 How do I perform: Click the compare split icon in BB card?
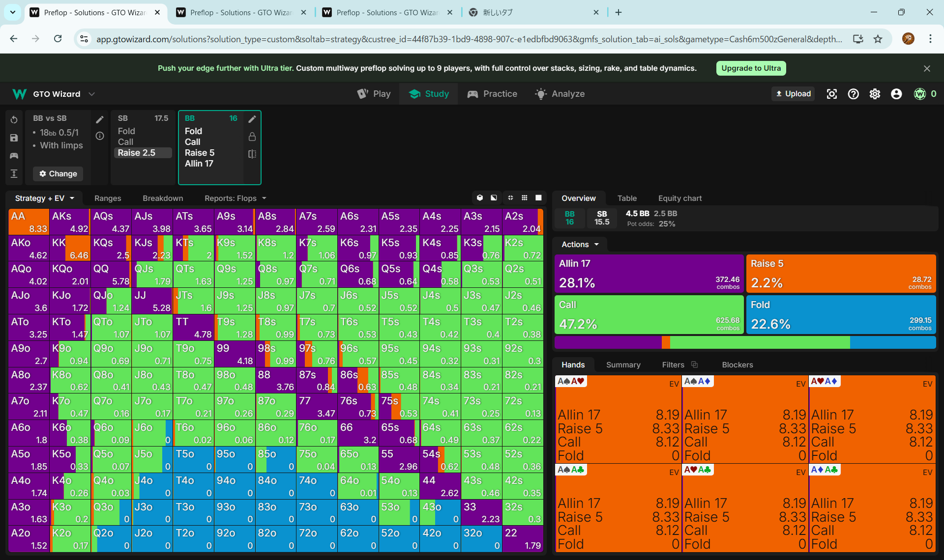tap(252, 154)
